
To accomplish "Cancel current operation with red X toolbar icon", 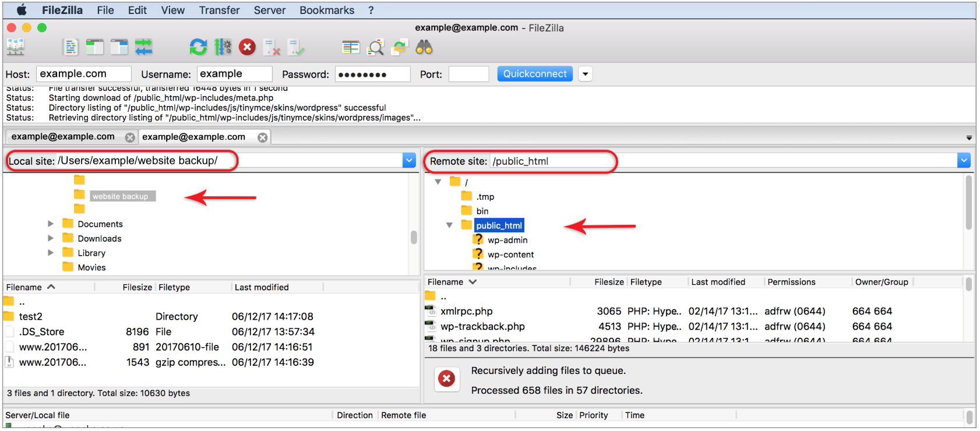I will tap(247, 47).
